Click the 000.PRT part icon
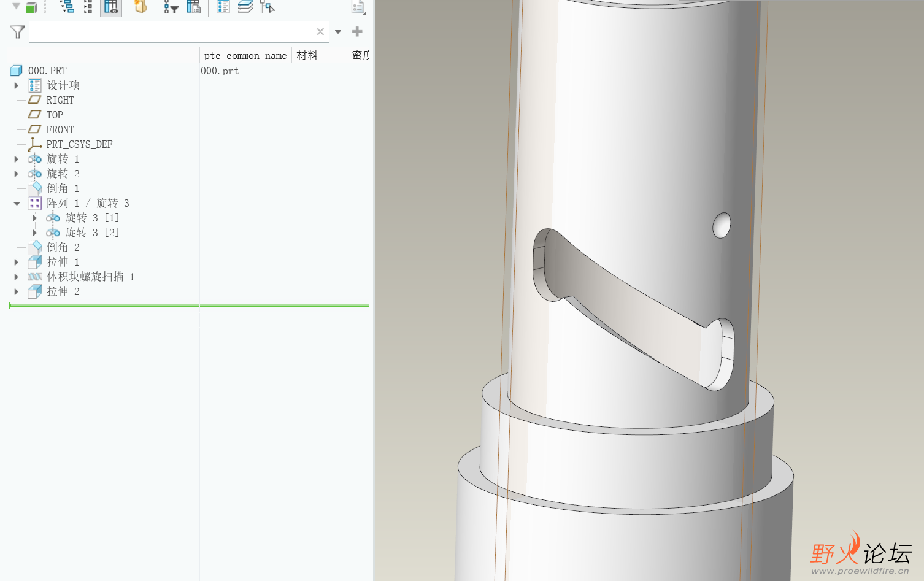This screenshot has height=581, width=924. click(x=17, y=71)
